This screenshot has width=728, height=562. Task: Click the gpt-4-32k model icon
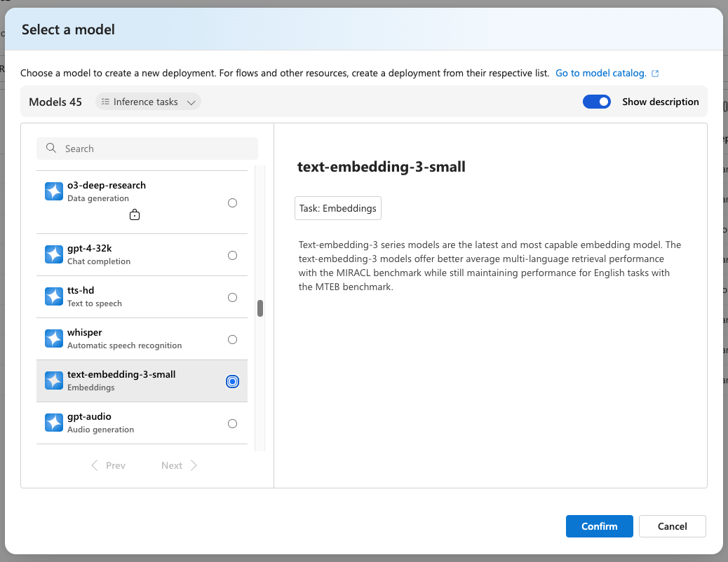(54, 254)
